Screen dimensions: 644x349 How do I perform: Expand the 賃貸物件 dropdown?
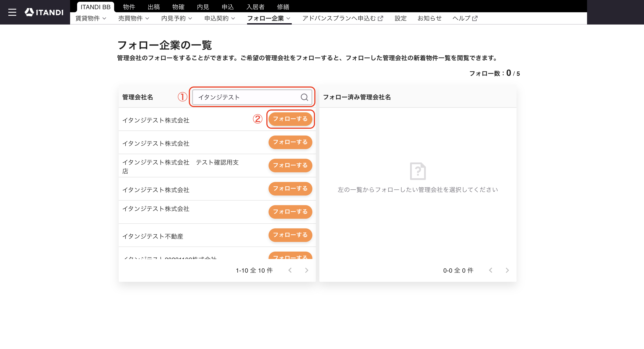click(91, 18)
